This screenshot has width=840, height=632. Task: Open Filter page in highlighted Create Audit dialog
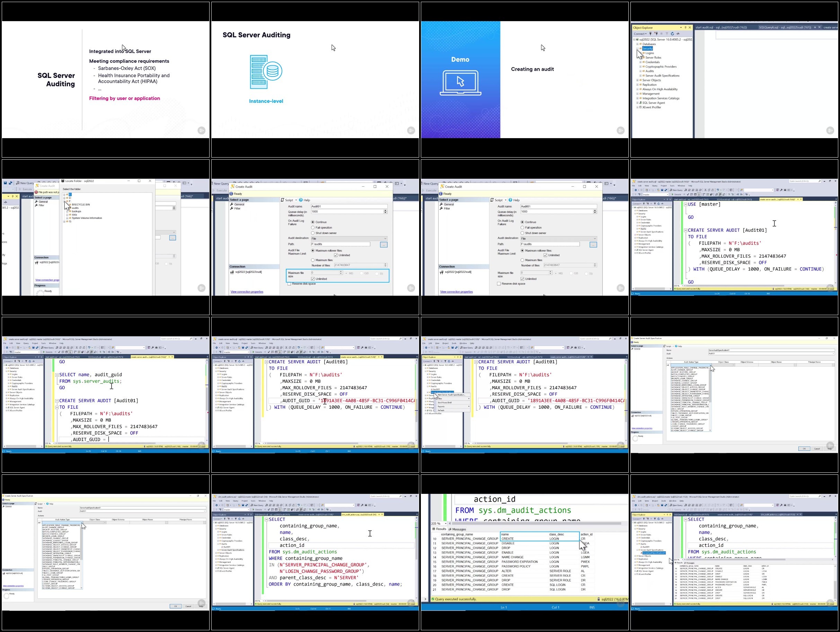(x=238, y=208)
